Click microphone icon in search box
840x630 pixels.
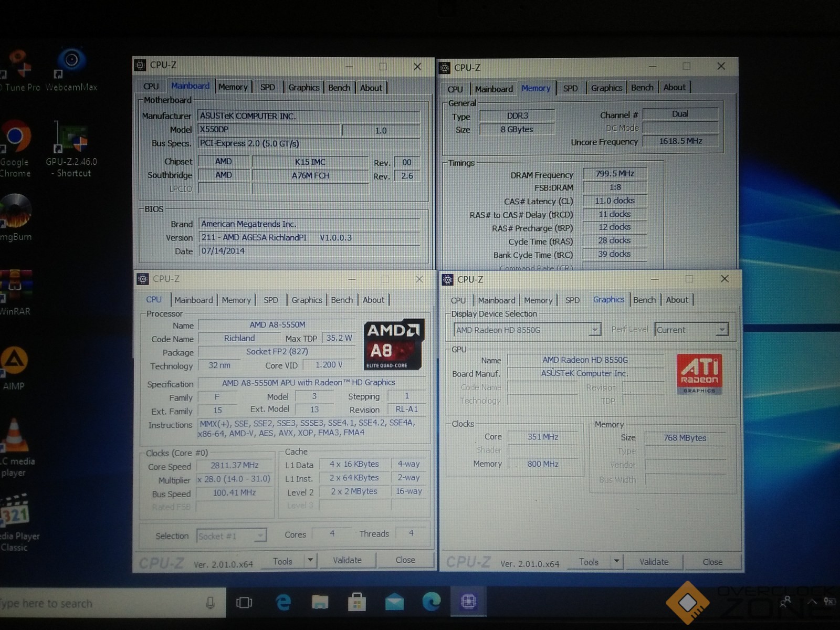210,603
